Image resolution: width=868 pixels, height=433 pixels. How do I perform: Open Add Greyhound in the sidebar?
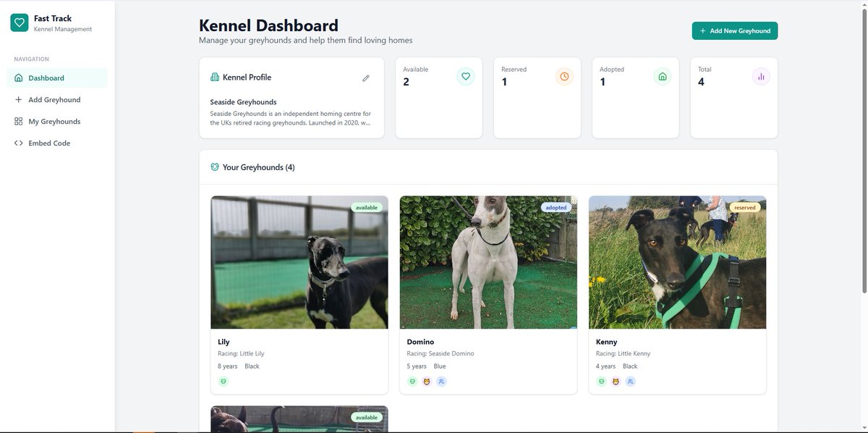pyautogui.click(x=58, y=100)
